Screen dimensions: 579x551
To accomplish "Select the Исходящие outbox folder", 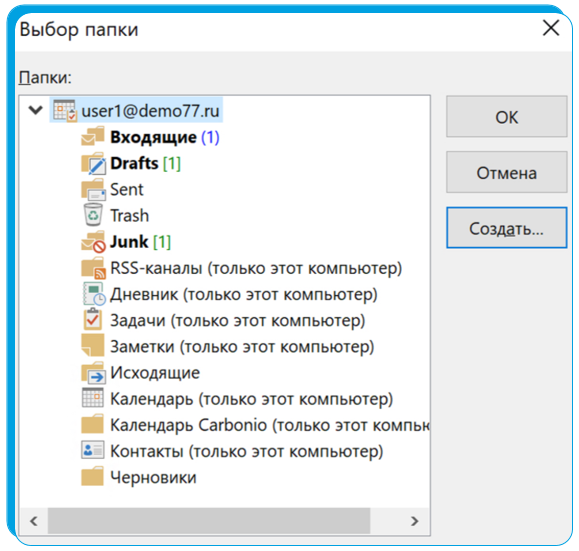I will click(x=141, y=373).
